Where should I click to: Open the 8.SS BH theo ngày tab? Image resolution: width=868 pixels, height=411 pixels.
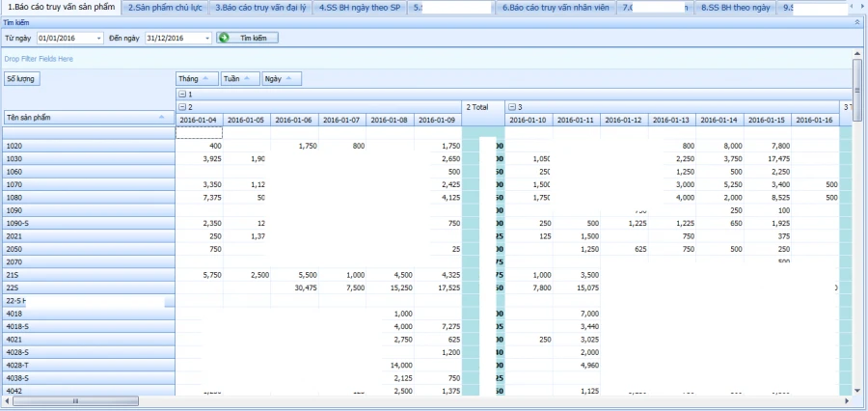[735, 8]
